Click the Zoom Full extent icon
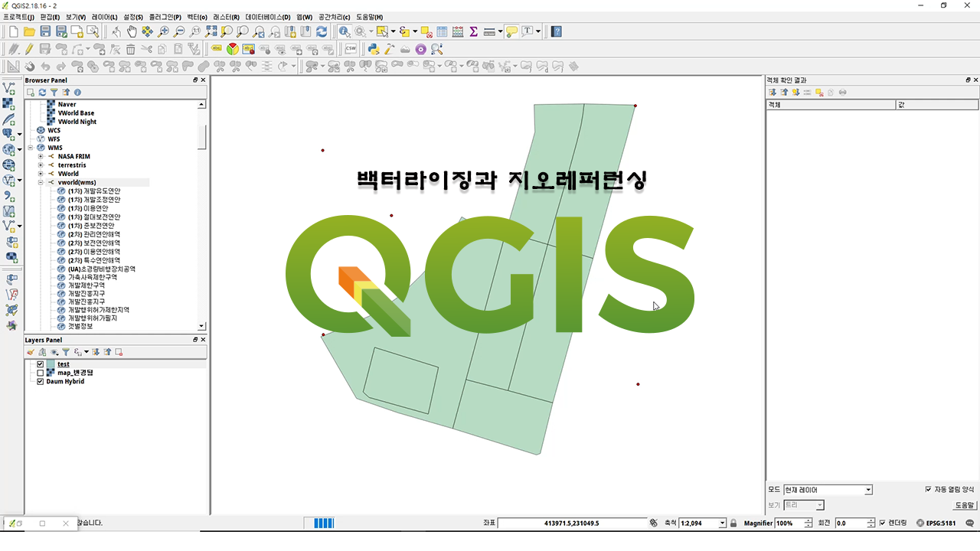The width and height of the screenshot is (980, 551). coord(211,31)
